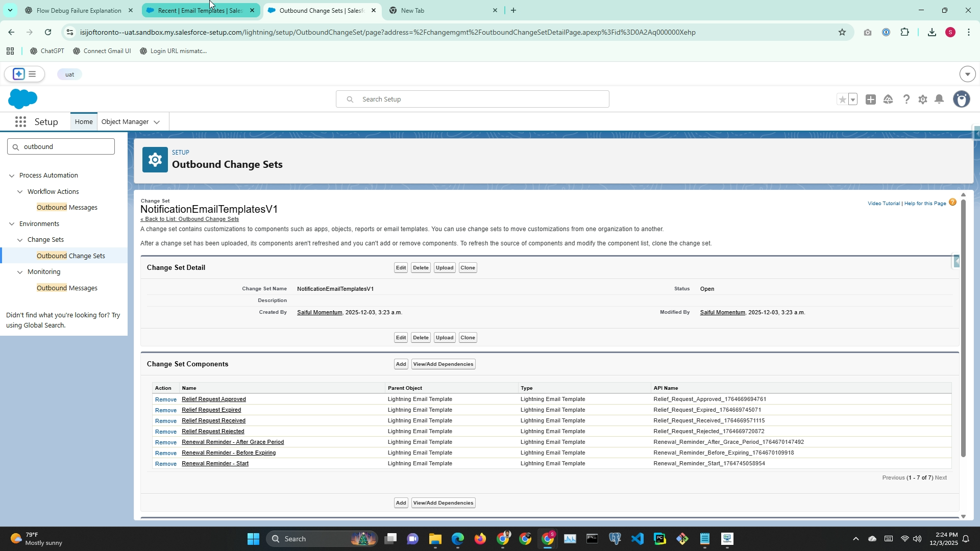Click the Salesforce Help question mark icon

pyautogui.click(x=906, y=99)
